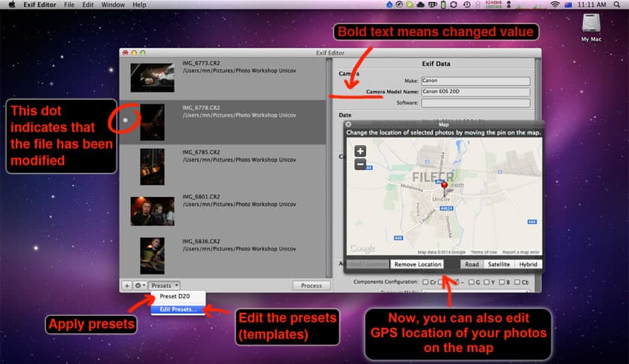Viewport: 629px width, 364px height.
Task: Click the sync arrows icon in the menu bar
Action: 454,5
